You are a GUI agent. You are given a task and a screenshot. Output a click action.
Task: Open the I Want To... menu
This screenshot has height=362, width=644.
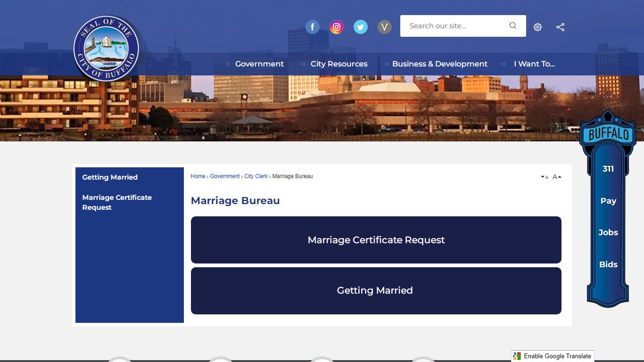click(535, 64)
